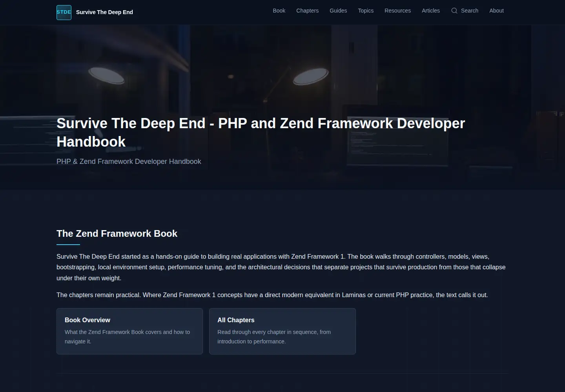Viewport: 565px width, 392px height.
Task: Click the hero title 'Survive The Deep End - PHP and Zend Framework Developer Handbook'
Action: coord(261,132)
